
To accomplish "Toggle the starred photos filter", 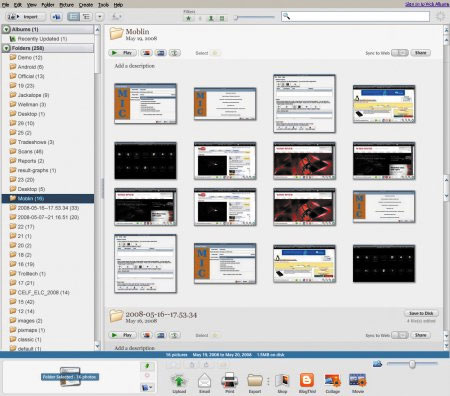I will coord(189,18).
